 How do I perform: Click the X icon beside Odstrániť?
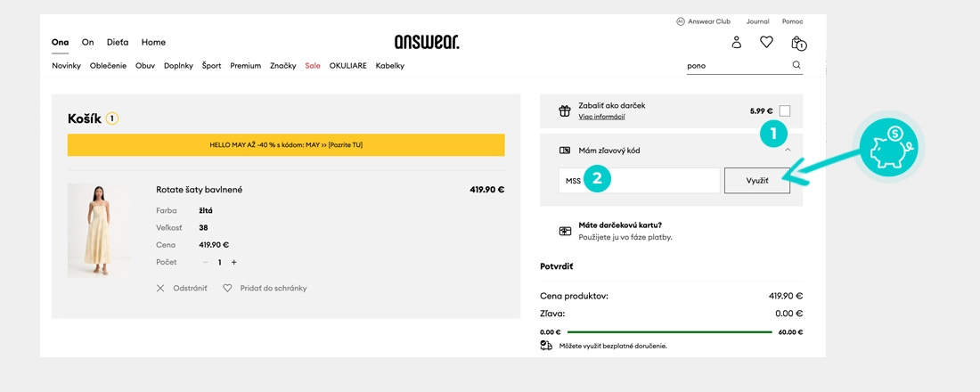tap(160, 289)
